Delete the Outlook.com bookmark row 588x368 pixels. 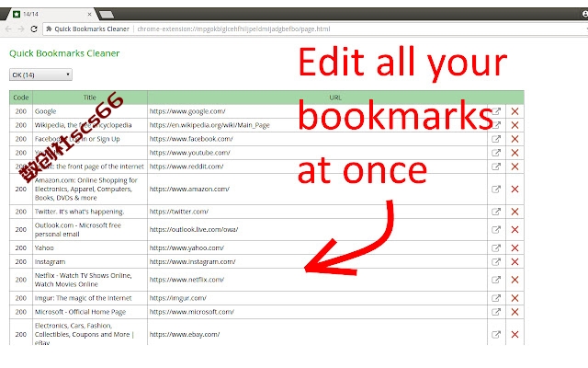[x=514, y=229]
